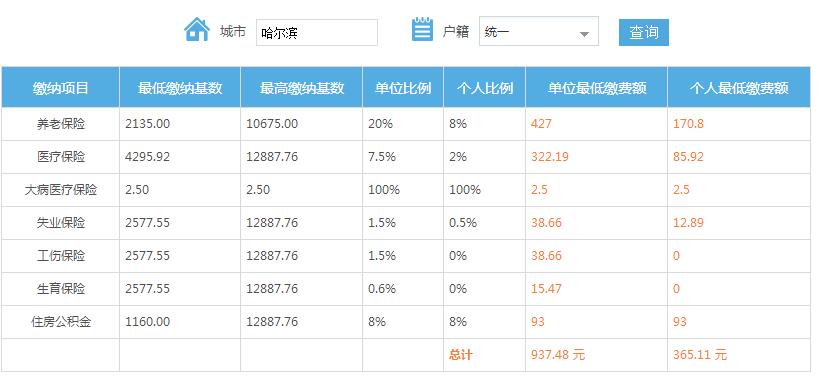Click the 单位比例 column header
Screen dimensions: 822x384
pos(403,88)
